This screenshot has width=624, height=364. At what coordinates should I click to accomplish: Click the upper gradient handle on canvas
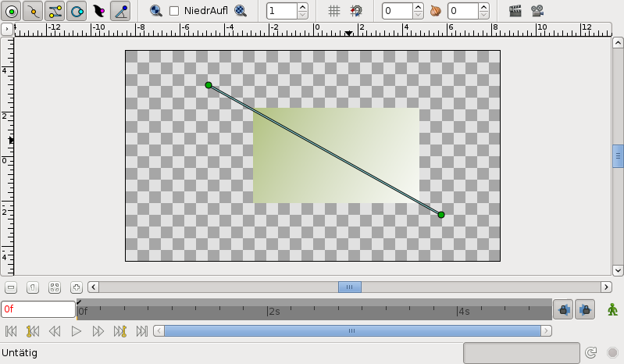point(209,85)
